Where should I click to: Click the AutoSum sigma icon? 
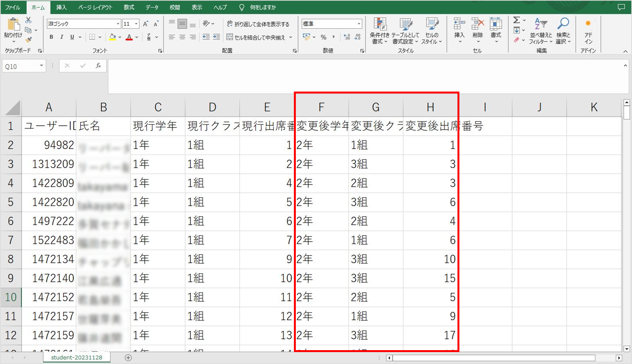[516, 20]
